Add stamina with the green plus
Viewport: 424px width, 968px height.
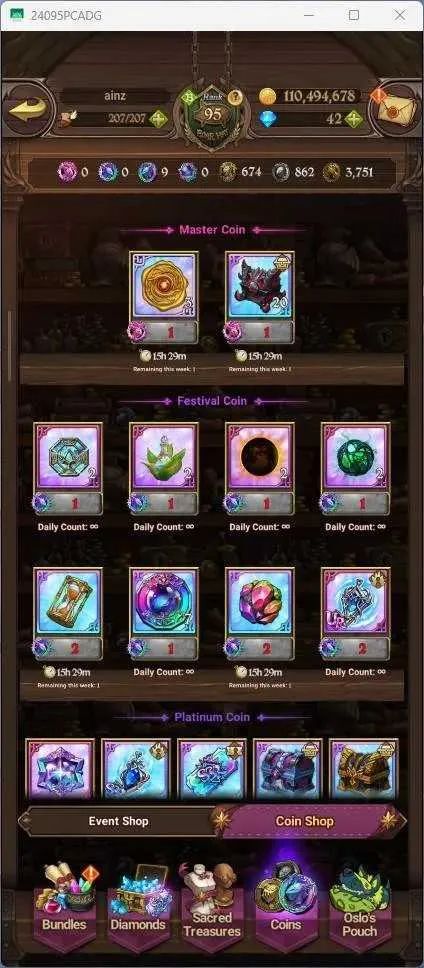tap(158, 119)
